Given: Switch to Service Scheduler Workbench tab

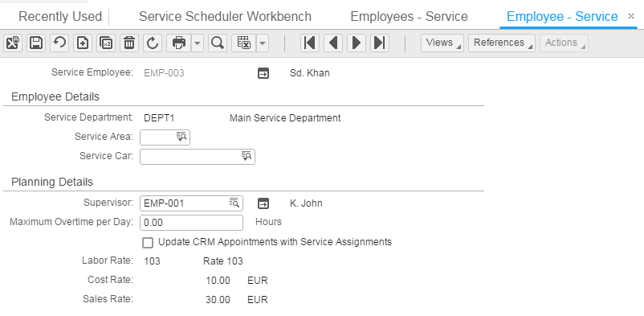Looking at the screenshot, I should 225,16.
